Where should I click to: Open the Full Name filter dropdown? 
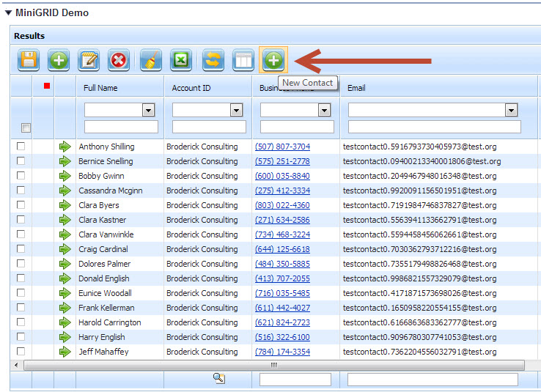(148, 110)
